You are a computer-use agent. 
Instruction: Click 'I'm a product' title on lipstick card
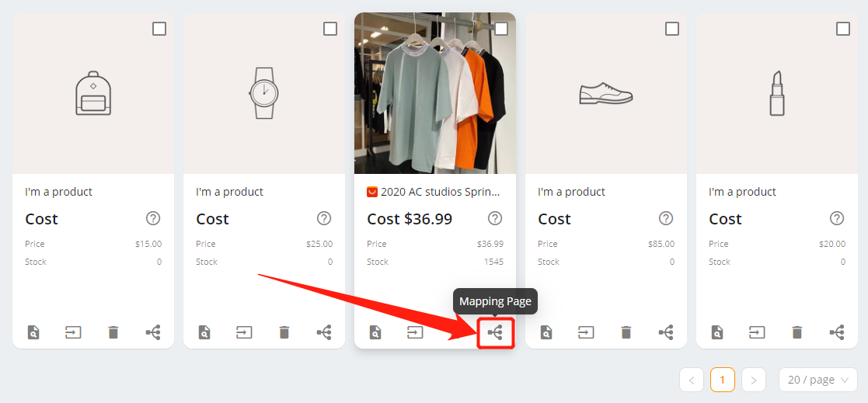[x=742, y=192]
